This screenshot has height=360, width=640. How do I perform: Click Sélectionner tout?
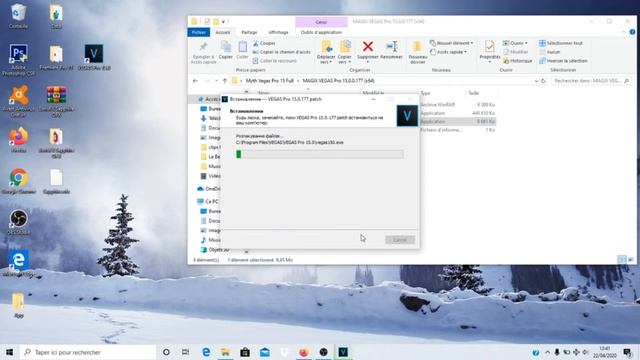tap(561, 43)
